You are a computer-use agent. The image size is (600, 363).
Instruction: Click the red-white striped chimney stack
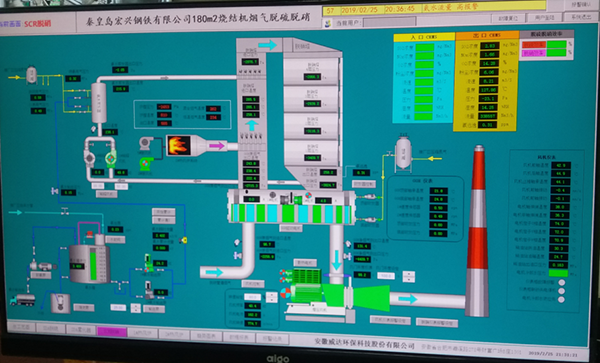(x=478, y=231)
